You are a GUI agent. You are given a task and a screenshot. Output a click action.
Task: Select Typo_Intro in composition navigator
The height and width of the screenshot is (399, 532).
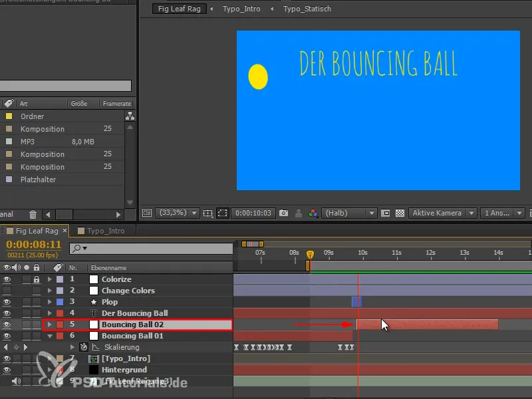pos(241,9)
